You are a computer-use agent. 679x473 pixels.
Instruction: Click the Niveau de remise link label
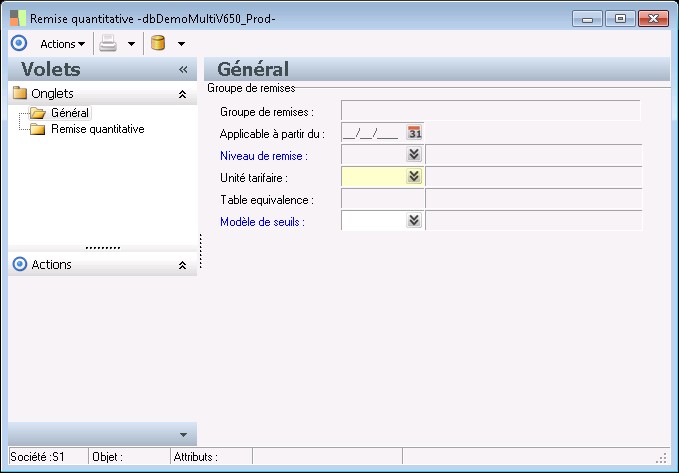(x=264, y=156)
